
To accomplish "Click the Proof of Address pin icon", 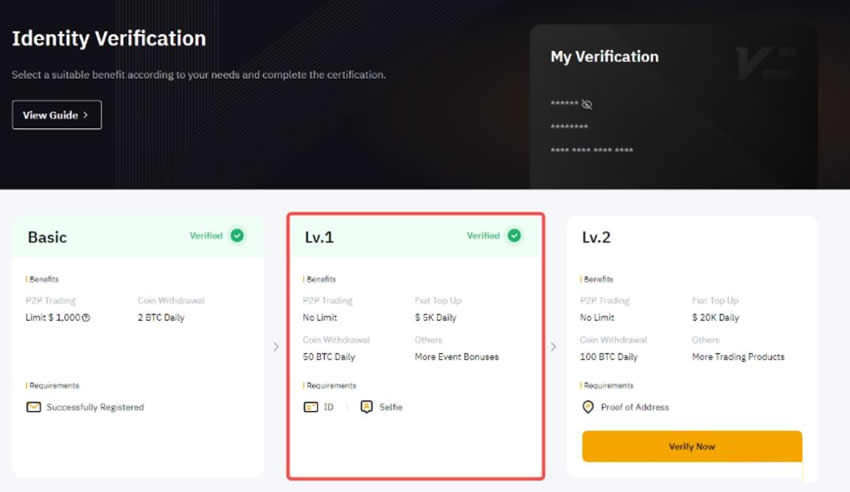I will (588, 407).
